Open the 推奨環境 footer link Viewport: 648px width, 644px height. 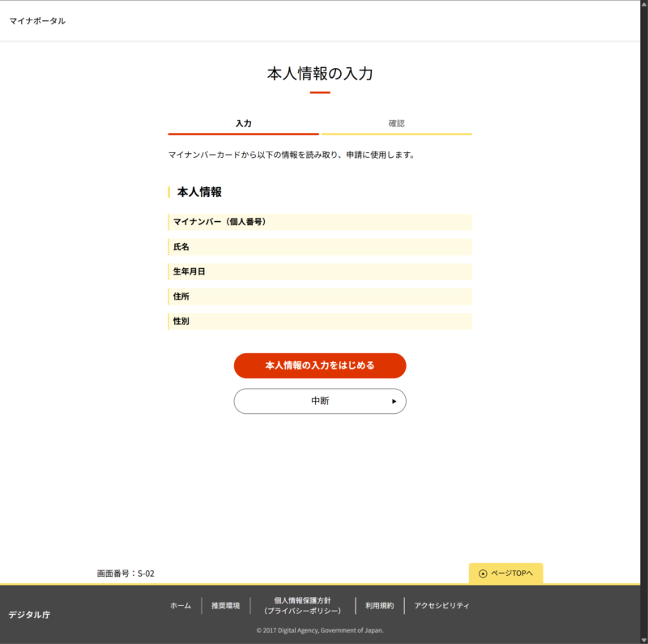tap(225, 606)
